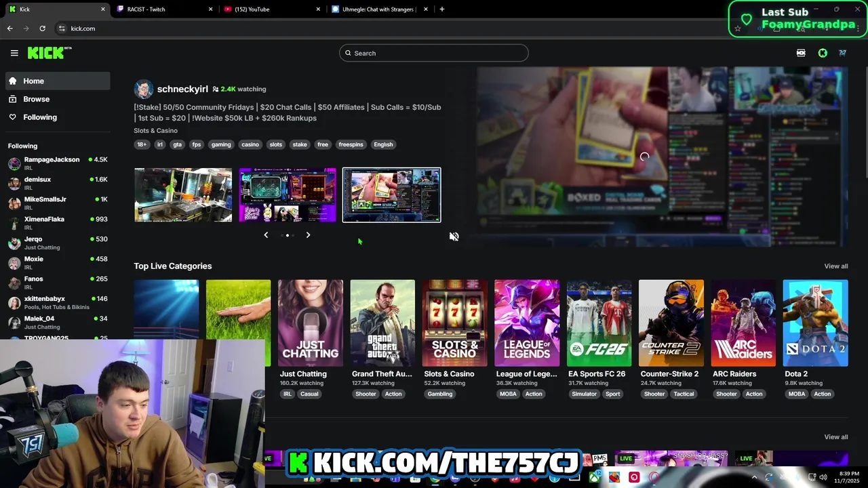Click the Home house icon in the sidebar
This screenshot has width=868, height=488.
coord(12,81)
